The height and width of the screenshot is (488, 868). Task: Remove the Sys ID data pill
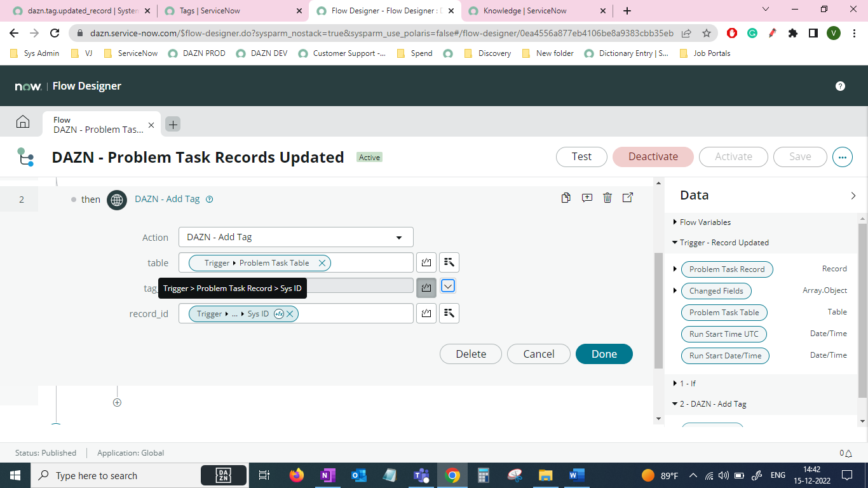click(x=290, y=314)
